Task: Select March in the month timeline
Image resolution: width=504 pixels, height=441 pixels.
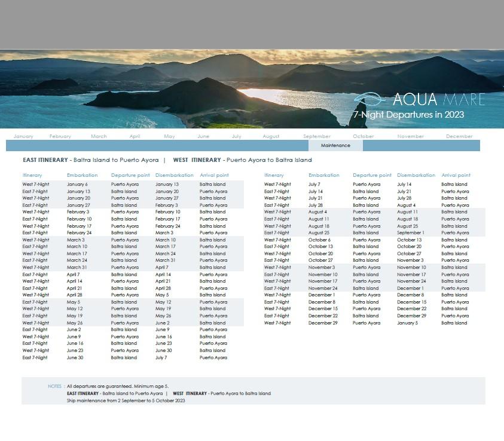Action: coord(99,136)
